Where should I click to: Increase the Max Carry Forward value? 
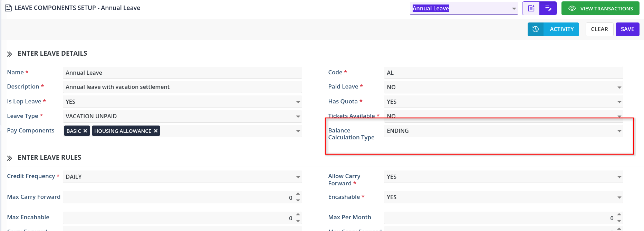point(298,194)
